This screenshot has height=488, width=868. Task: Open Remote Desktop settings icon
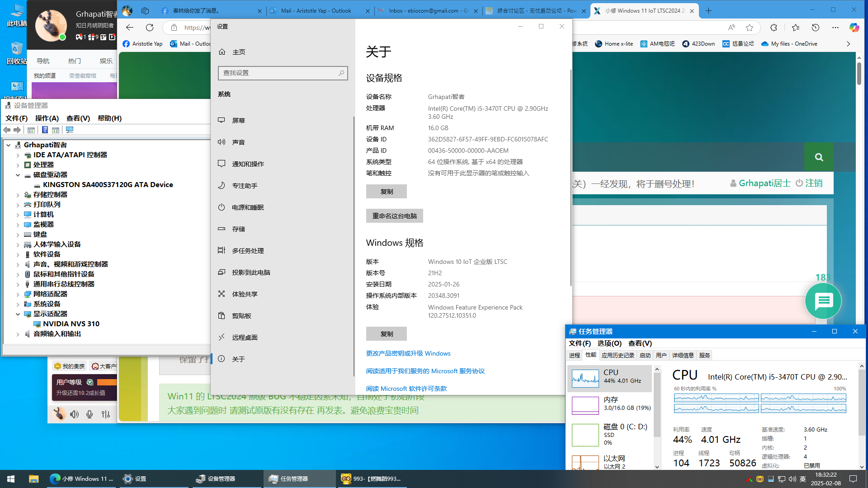(x=222, y=337)
